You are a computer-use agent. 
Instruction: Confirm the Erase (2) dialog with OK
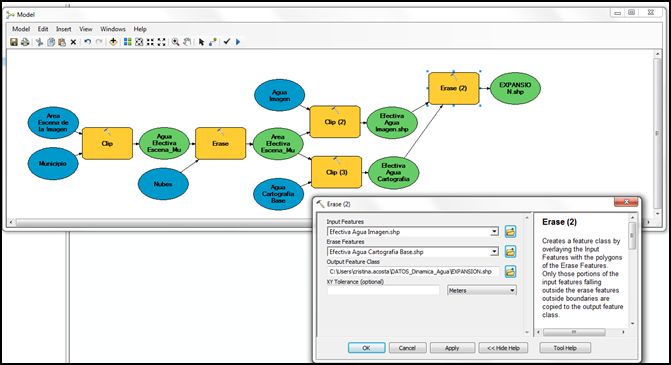pyautogui.click(x=366, y=348)
